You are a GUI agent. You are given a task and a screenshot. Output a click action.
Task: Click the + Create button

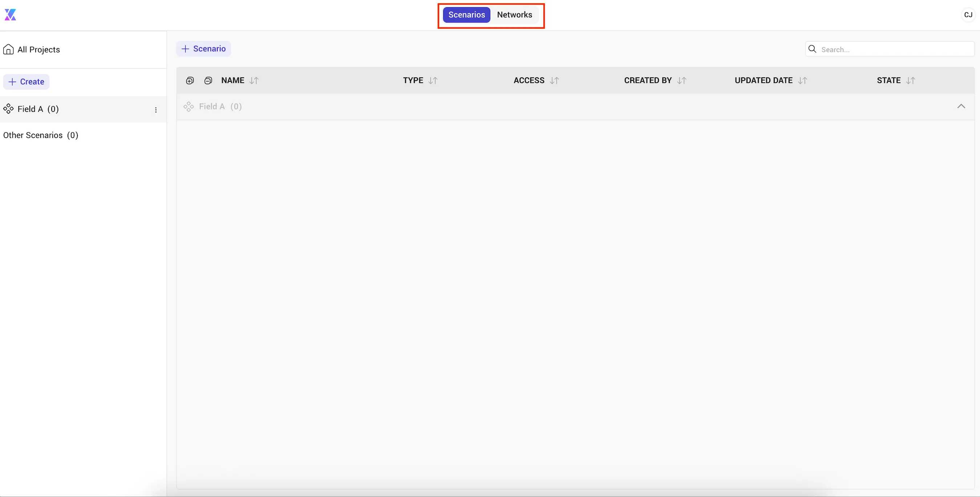[26, 82]
